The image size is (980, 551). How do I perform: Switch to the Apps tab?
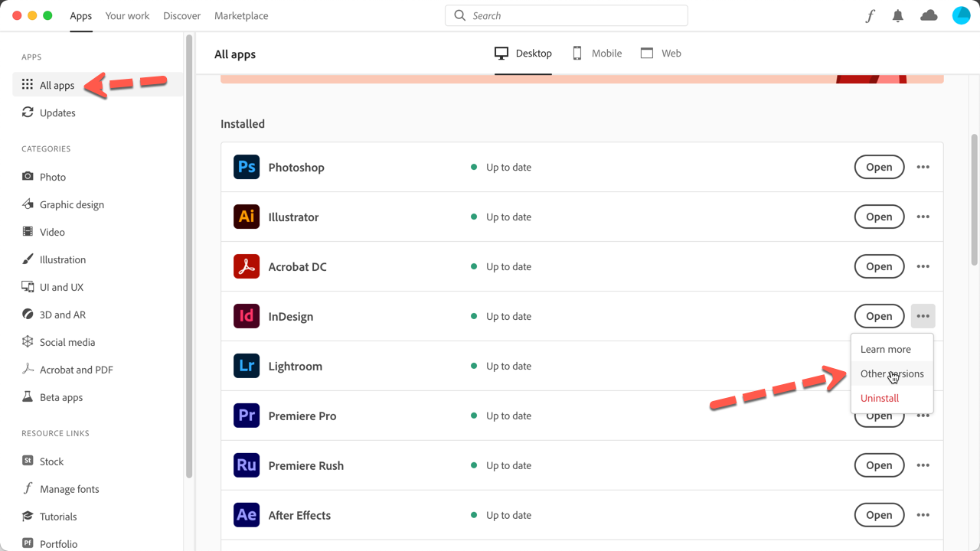pyautogui.click(x=80, y=15)
